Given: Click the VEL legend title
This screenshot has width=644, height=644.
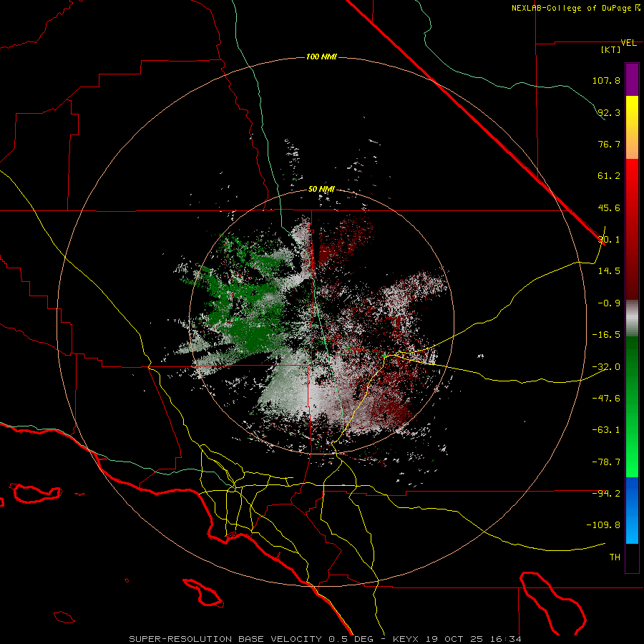Looking at the screenshot, I should point(628,43).
